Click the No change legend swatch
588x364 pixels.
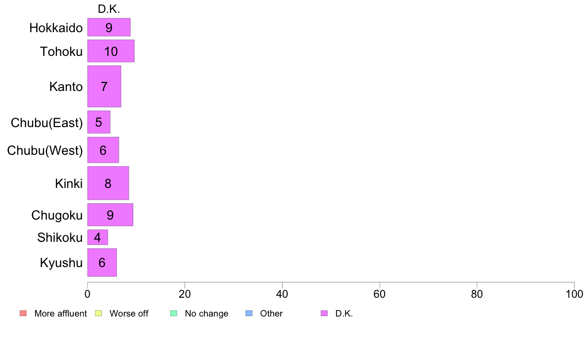(174, 314)
